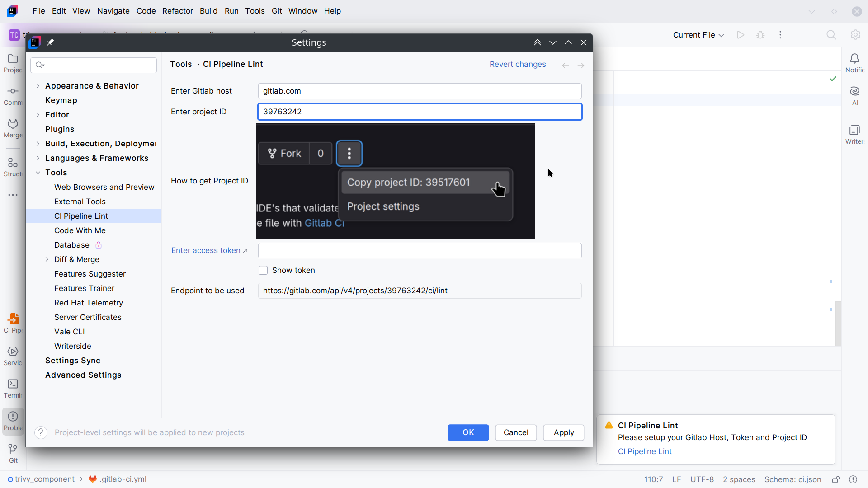Open the Current File run configuration dropdown
The width and height of the screenshot is (868, 488).
click(x=698, y=35)
